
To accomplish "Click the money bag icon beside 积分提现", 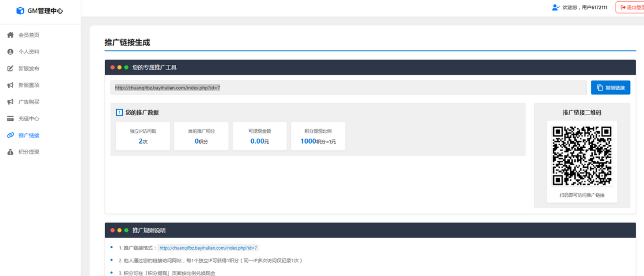I will tap(10, 152).
